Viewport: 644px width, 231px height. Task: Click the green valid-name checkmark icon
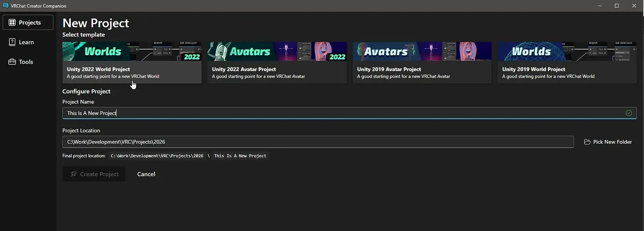629,113
